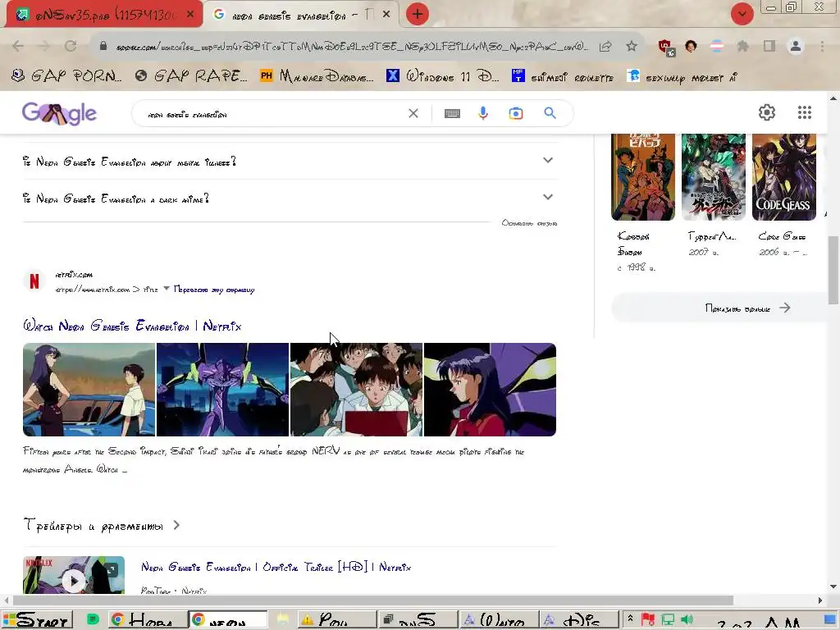The width and height of the screenshot is (840, 630).
Task: Open the warning-icon taskbar window
Action: click(336, 620)
